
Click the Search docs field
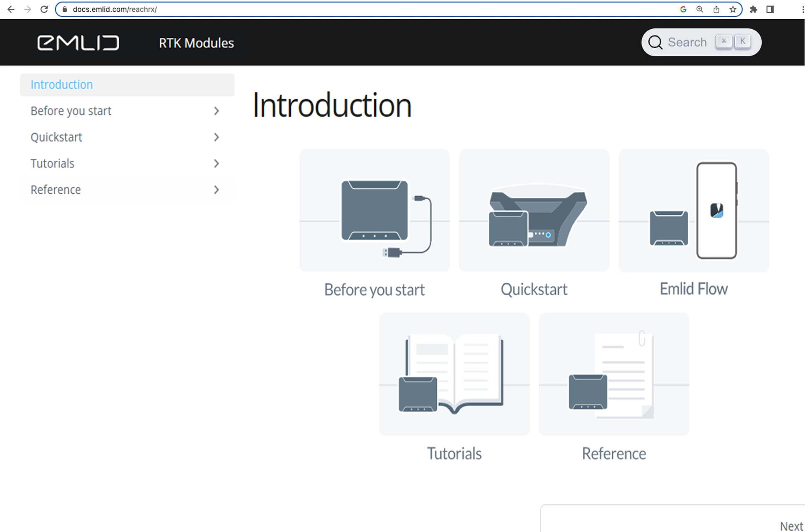click(701, 42)
